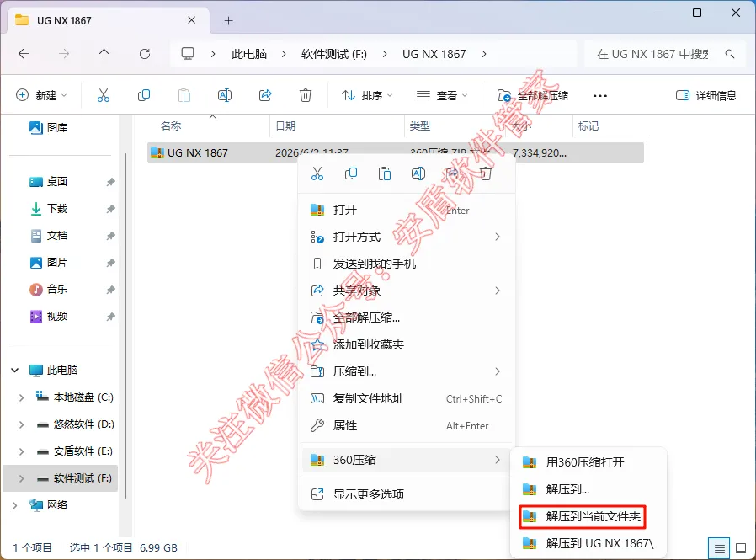
Task: Choose 用360压缩打开 in the submenu
Action: 588,462
